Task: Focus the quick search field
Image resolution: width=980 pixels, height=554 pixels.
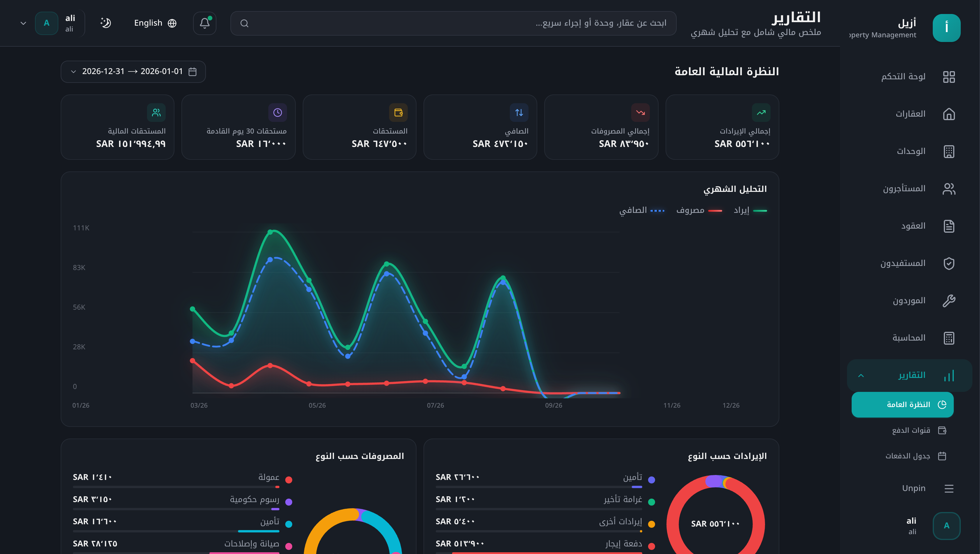Action: [453, 23]
